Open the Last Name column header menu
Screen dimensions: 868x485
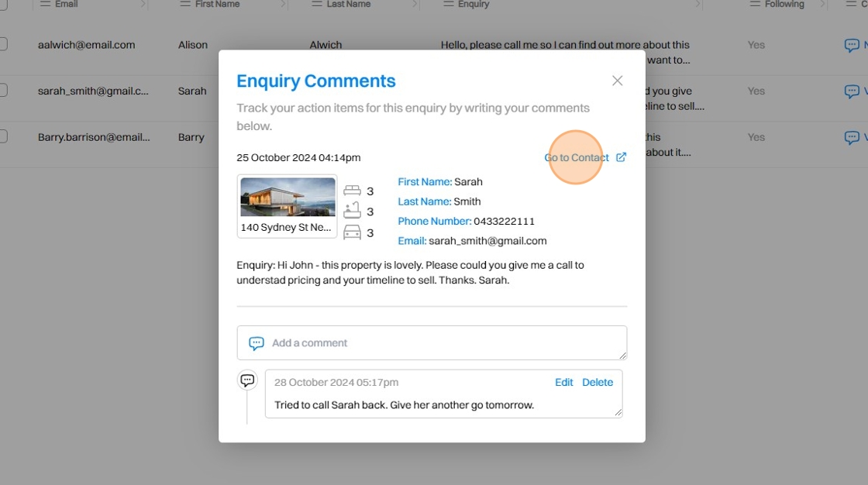(316, 4)
